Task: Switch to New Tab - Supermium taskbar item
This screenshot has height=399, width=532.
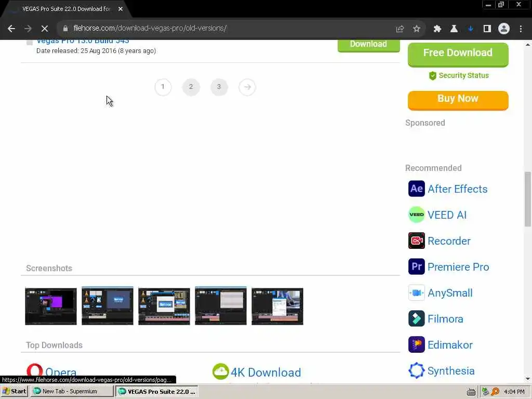Action: (72, 392)
